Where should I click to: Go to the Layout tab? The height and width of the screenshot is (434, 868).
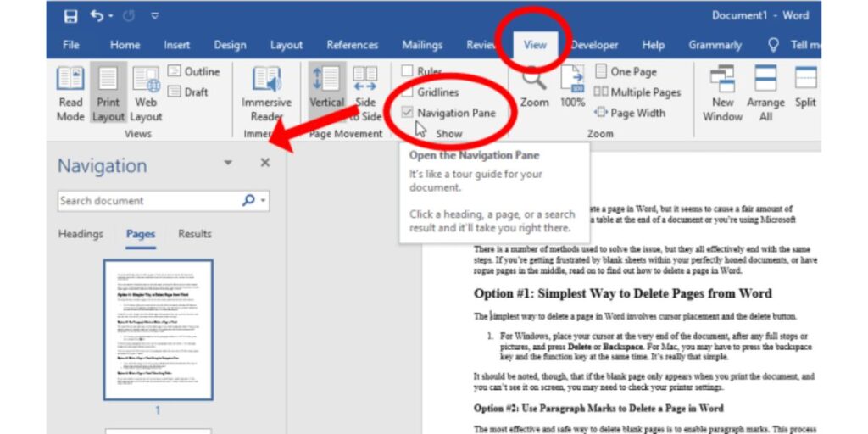point(287,46)
